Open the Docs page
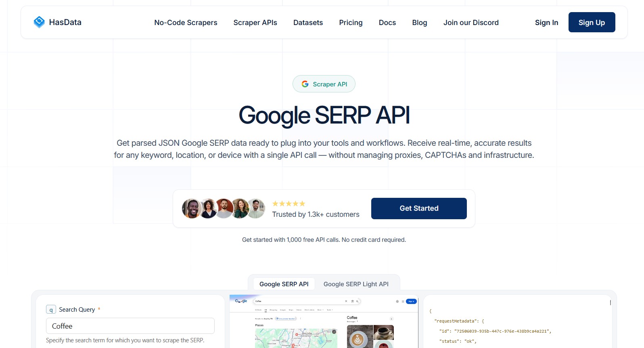This screenshot has width=644, height=348. [x=387, y=23]
